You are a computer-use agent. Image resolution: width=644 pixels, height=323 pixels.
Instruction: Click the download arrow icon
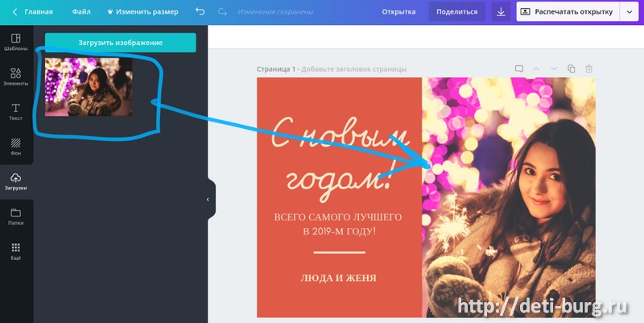[x=501, y=12]
